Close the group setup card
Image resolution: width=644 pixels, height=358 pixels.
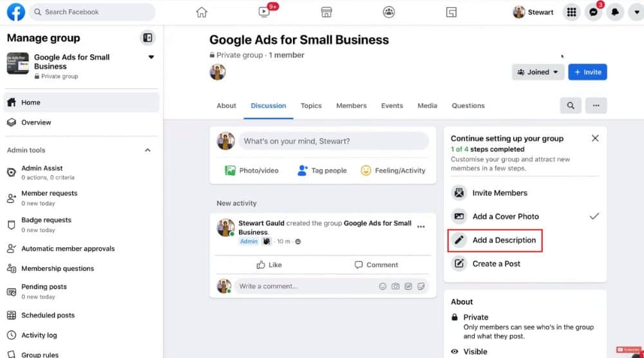[x=594, y=138]
